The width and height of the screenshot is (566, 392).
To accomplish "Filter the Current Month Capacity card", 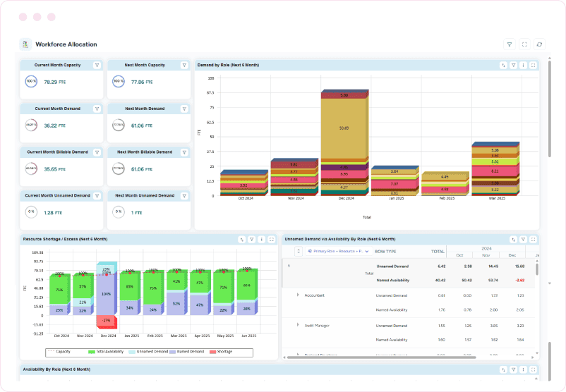I will (97, 66).
